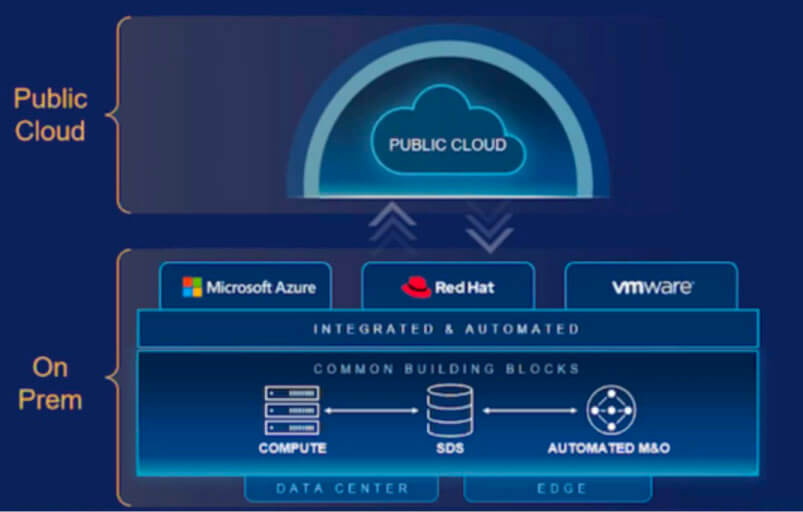Click the downward chevron arrows from the cloud
803x512 pixels.
click(x=489, y=227)
